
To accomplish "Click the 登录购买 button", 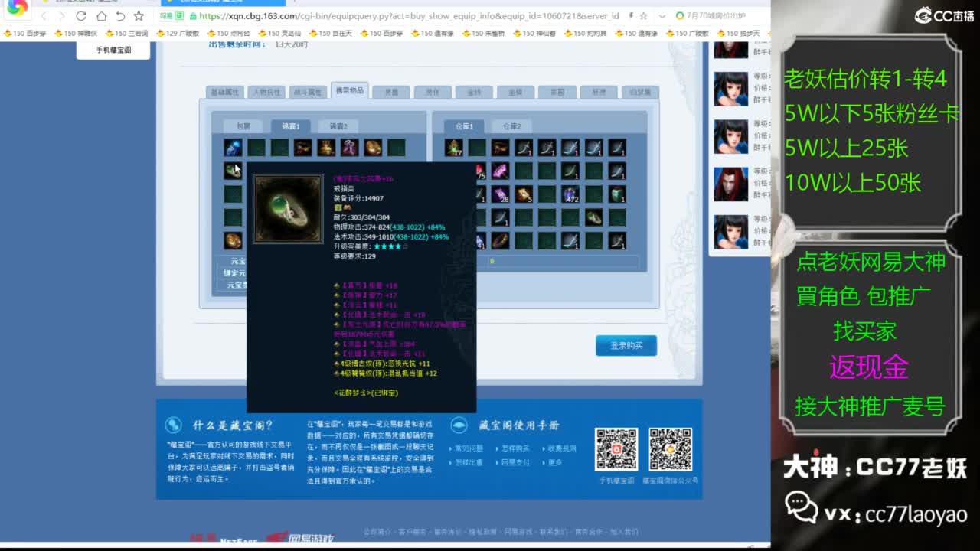I will (626, 346).
